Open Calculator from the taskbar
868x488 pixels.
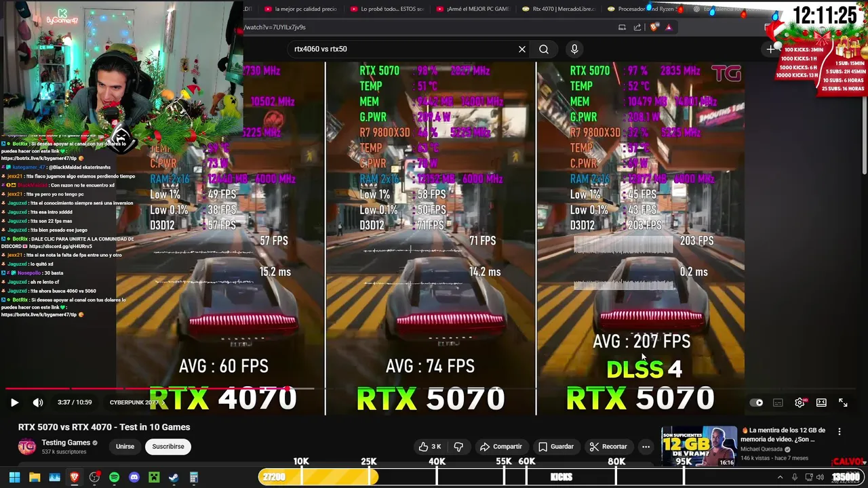click(x=193, y=477)
